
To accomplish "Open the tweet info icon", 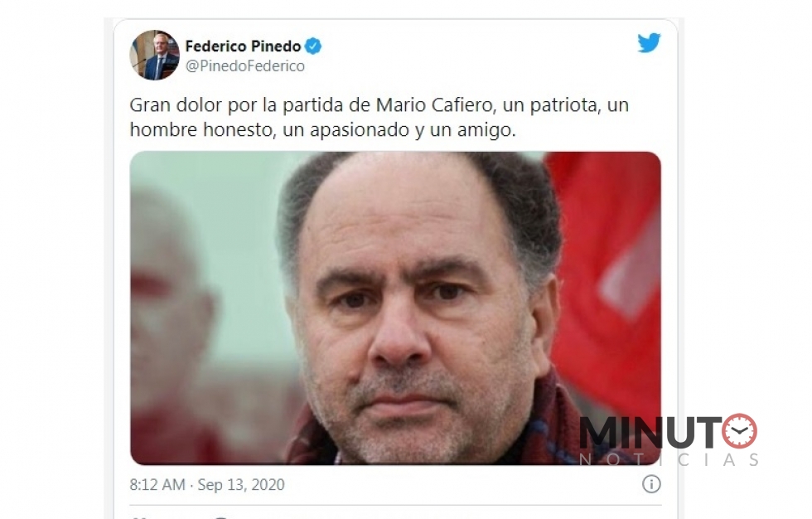I will [651, 484].
